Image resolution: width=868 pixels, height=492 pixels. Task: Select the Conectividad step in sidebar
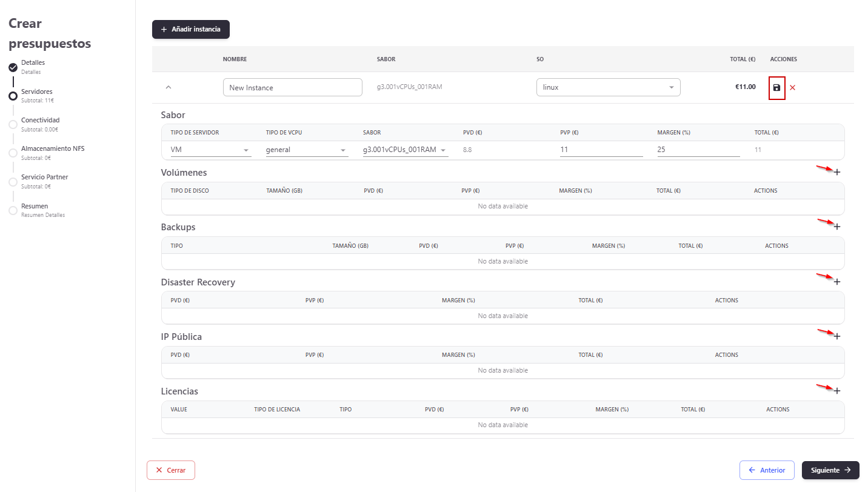click(x=40, y=121)
